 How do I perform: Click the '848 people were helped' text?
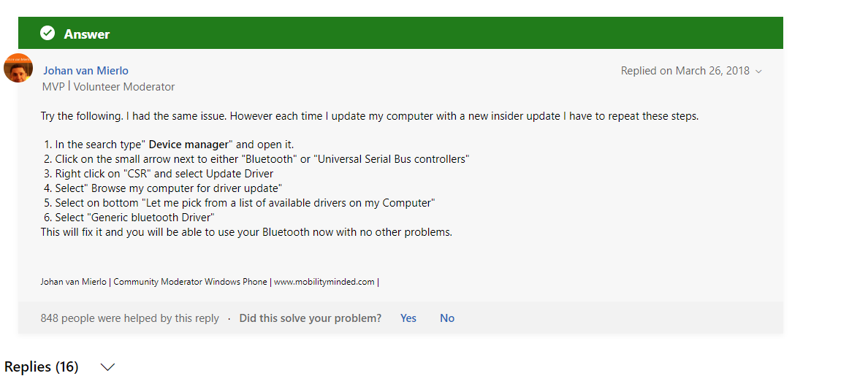[129, 318]
